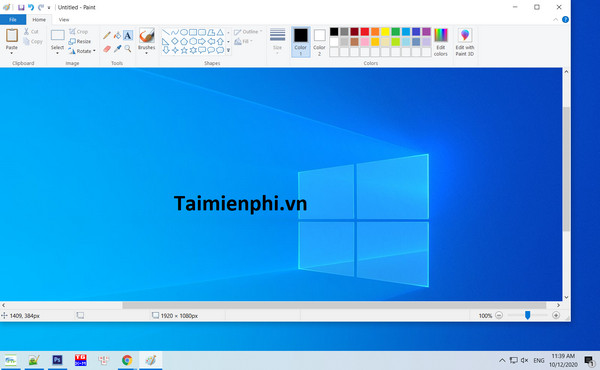This screenshot has width=600, height=370.
Task: Activate Color 2 background selector
Action: (x=319, y=42)
